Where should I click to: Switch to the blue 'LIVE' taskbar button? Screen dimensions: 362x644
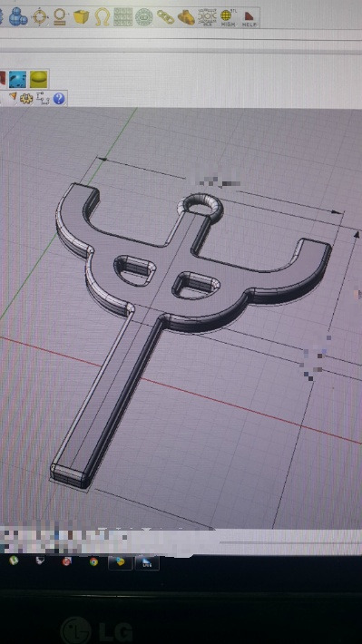(147, 562)
